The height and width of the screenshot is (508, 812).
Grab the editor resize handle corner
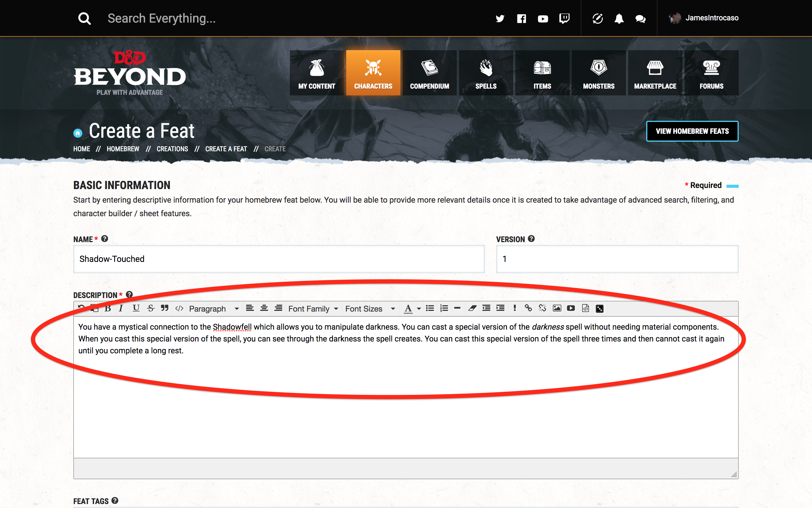(734, 474)
